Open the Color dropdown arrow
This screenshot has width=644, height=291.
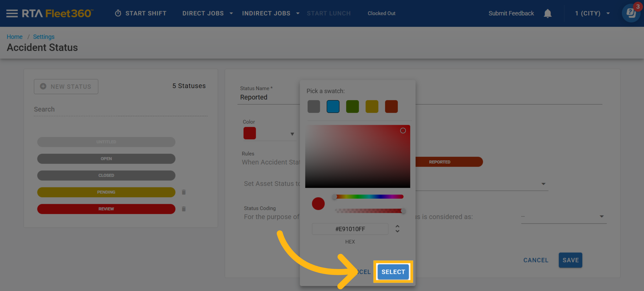click(x=292, y=134)
